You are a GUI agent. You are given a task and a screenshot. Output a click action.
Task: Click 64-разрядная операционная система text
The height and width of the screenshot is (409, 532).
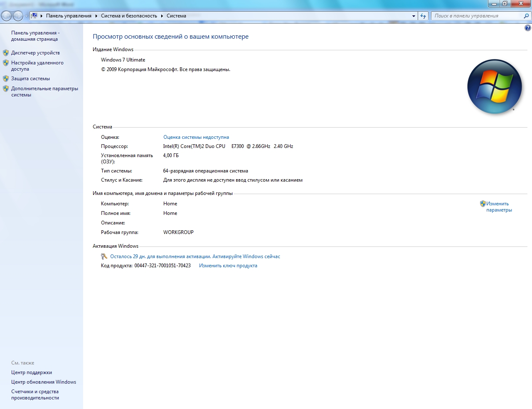(206, 171)
